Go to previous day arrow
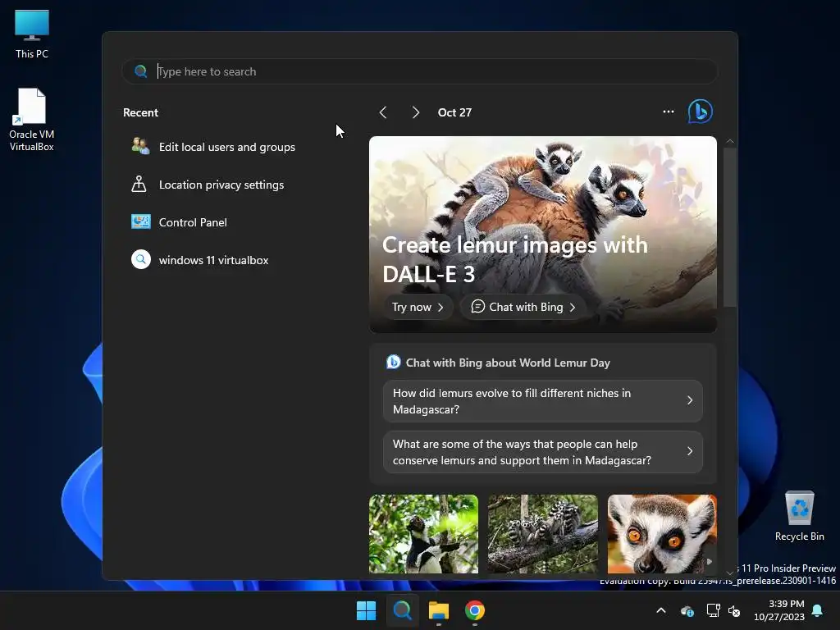840x630 pixels. tap(383, 112)
